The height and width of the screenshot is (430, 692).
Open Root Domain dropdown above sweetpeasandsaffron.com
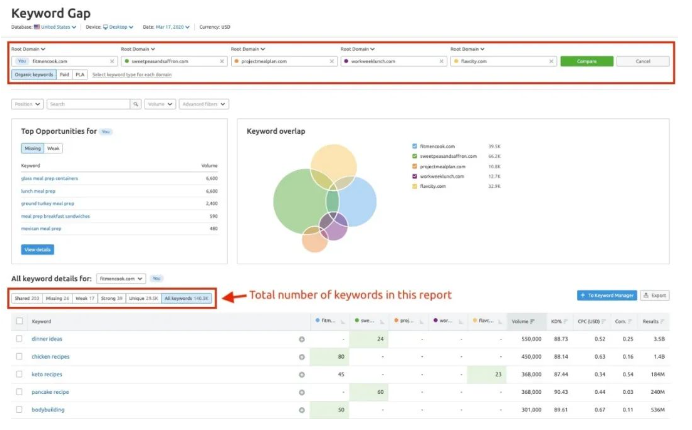(x=138, y=49)
